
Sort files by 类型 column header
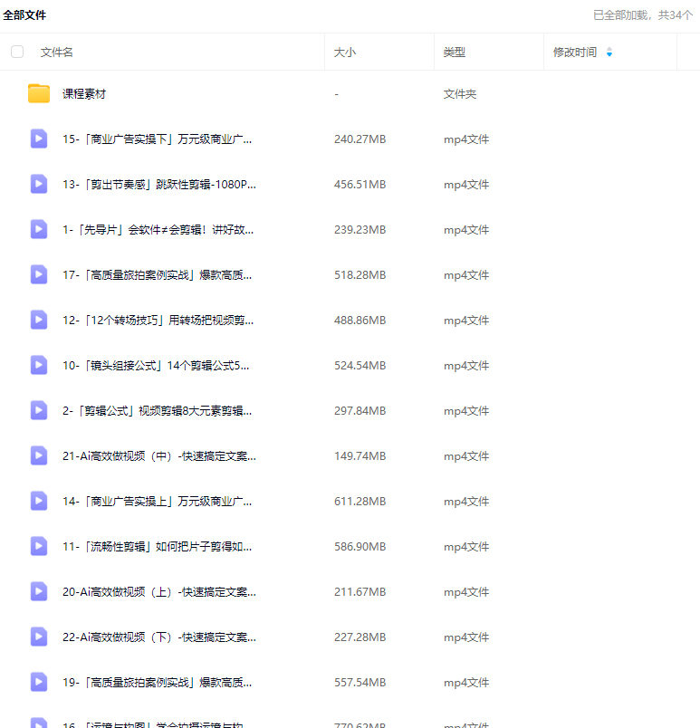(454, 53)
